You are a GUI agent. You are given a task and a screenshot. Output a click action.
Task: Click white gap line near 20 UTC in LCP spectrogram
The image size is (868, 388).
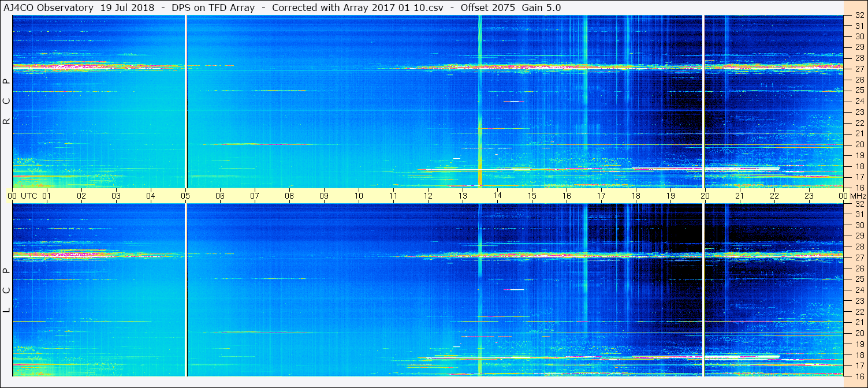[x=703, y=290]
